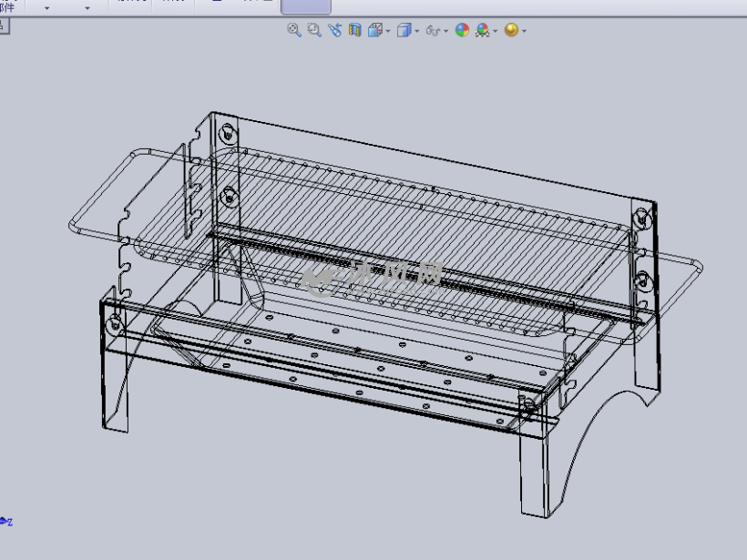Open the View Settings dropdown arrow

pos(525,31)
